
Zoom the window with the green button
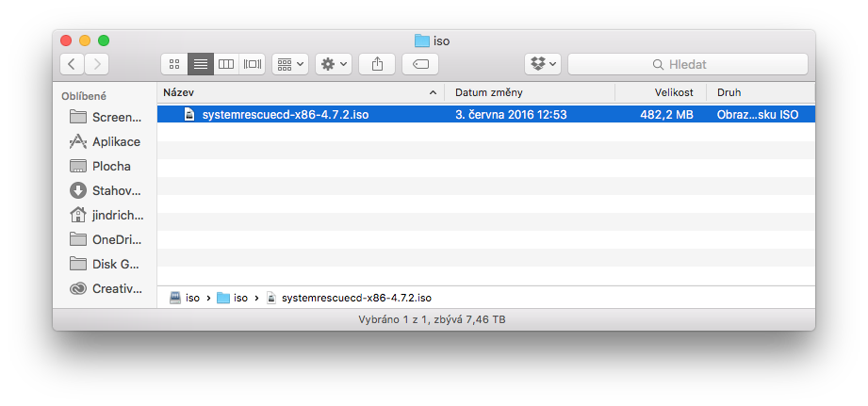[x=104, y=41]
